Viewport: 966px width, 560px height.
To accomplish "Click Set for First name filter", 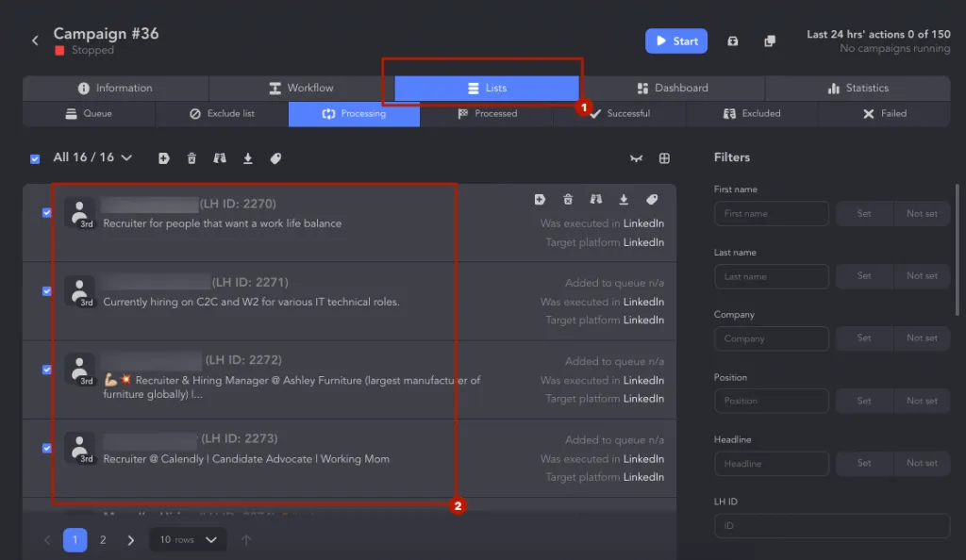I will pos(864,214).
